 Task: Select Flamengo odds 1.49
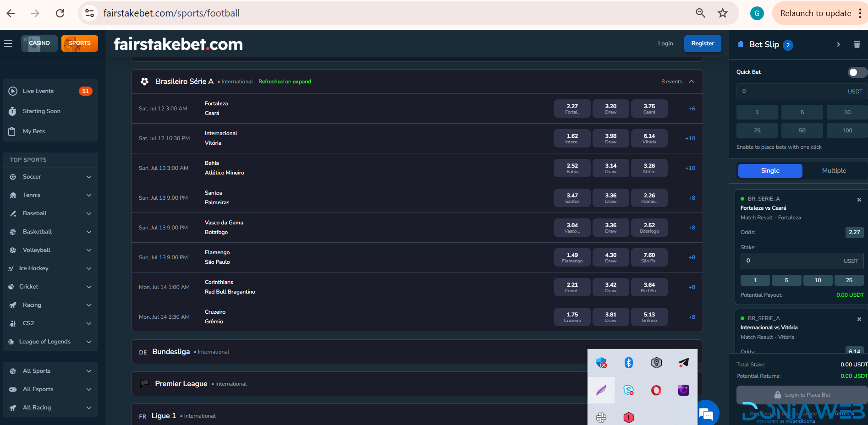click(x=572, y=257)
